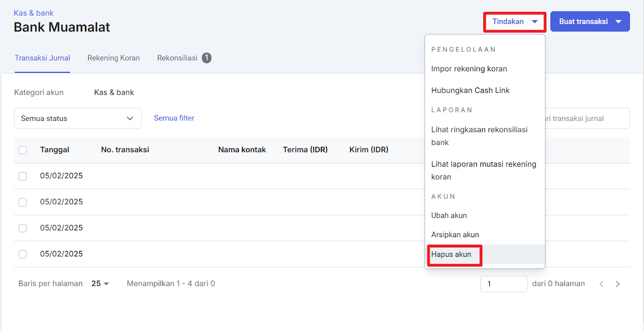Select Impor rekening koran menu item
Screen dimensions: 644x331
pyautogui.click(x=485, y=69)
